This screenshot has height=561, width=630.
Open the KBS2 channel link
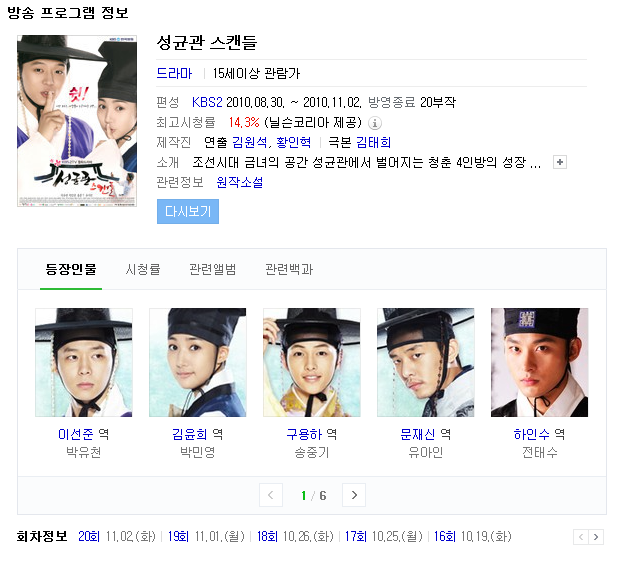(x=207, y=102)
